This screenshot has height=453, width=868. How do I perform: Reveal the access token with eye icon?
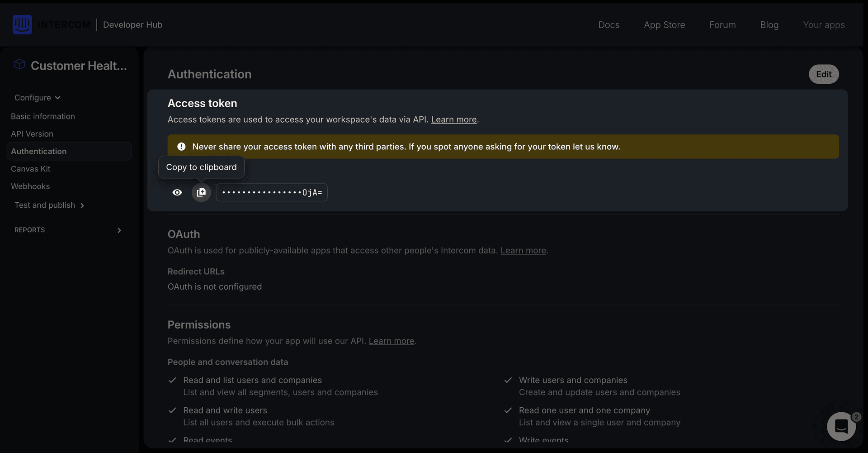click(177, 193)
